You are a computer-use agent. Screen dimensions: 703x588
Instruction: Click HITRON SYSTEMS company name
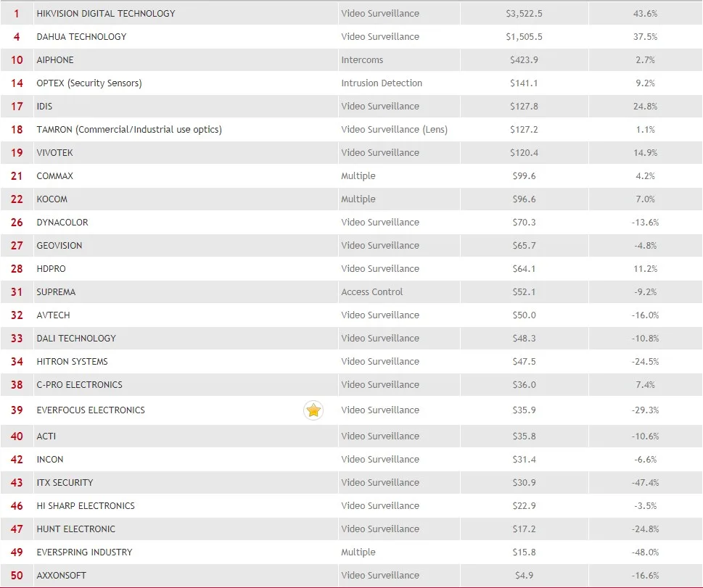pos(72,362)
